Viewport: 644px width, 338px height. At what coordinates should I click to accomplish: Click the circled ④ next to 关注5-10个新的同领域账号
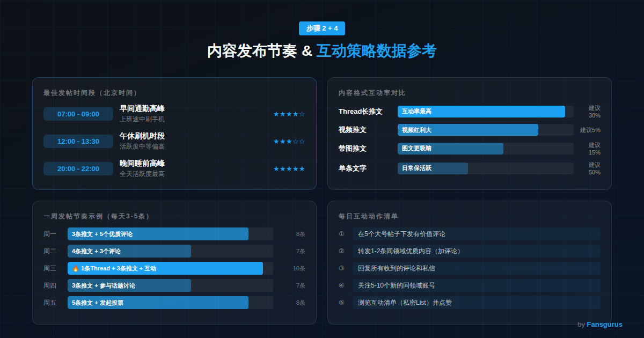coord(340,285)
